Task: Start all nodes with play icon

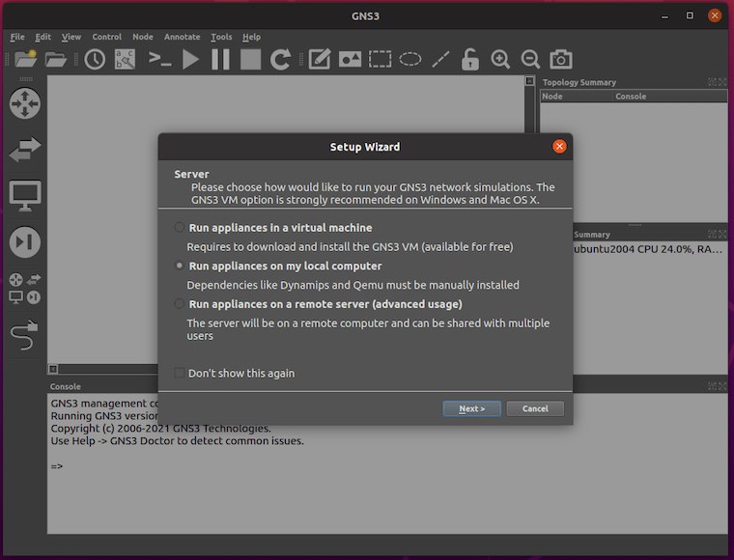Action: tap(190, 60)
